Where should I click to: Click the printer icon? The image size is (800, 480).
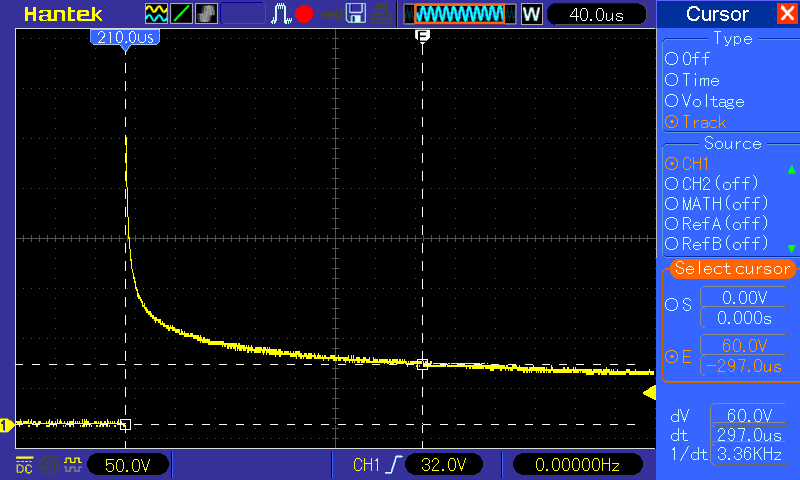(381, 14)
